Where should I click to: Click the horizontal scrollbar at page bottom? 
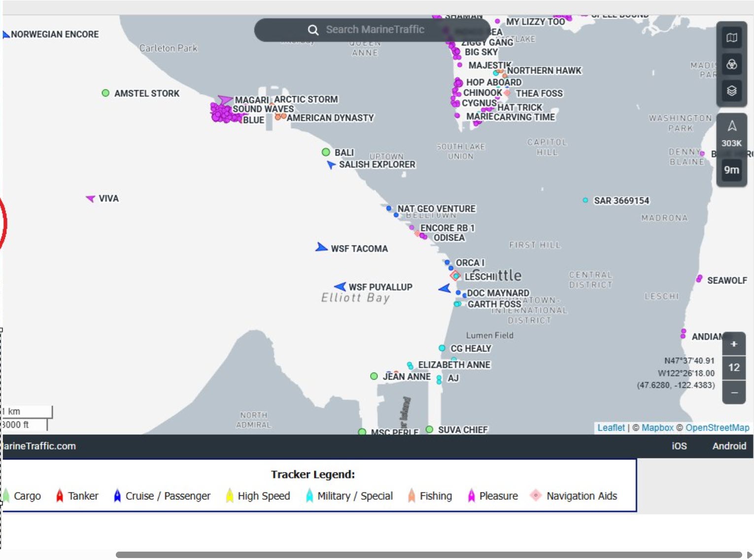pyautogui.click(x=429, y=555)
